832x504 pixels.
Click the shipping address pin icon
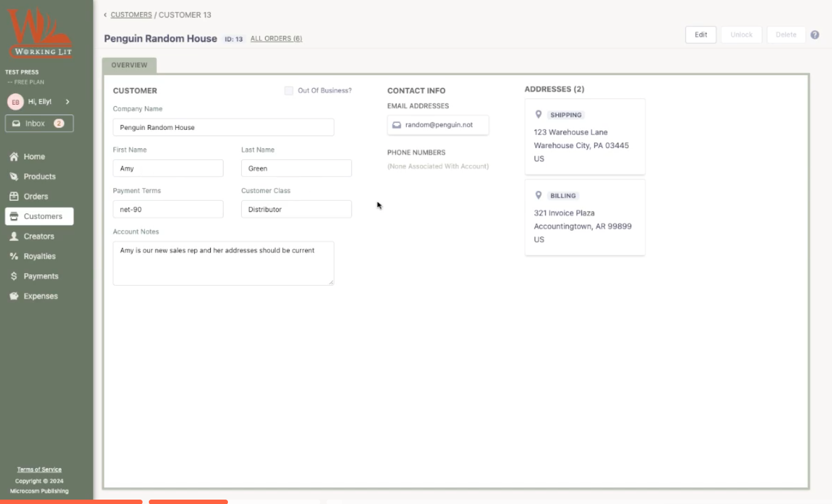pos(538,115)
